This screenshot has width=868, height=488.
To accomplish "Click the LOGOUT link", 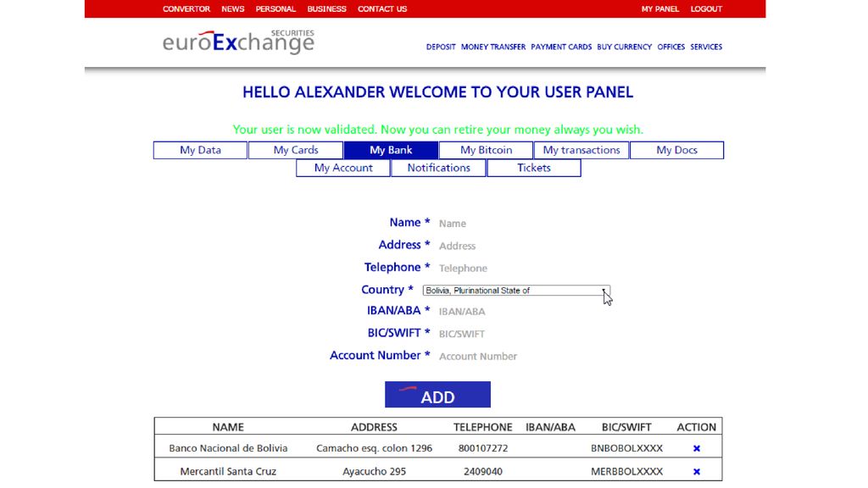I will click(x=706, y=8).
